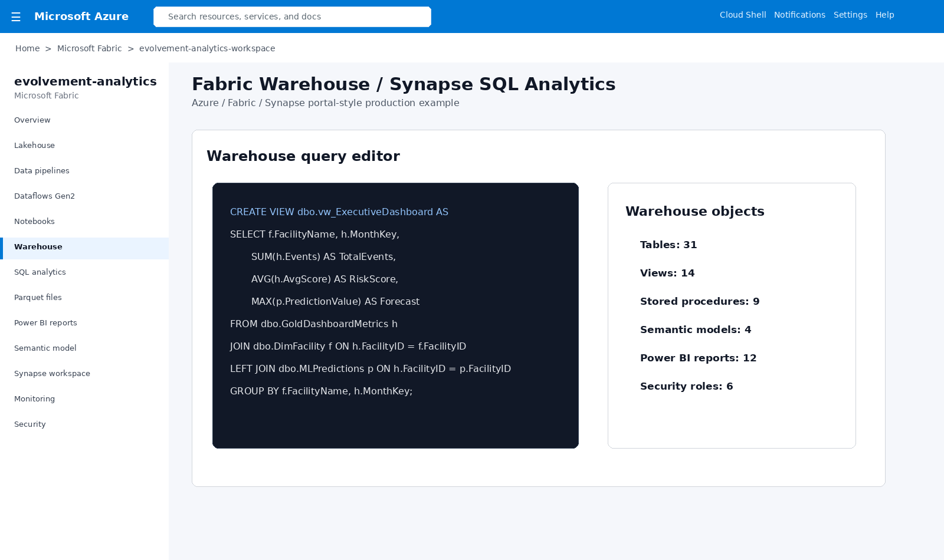Click the Microsoft Azure logo text
Viewport: 944px width, 560px height.
coord(81,17)
